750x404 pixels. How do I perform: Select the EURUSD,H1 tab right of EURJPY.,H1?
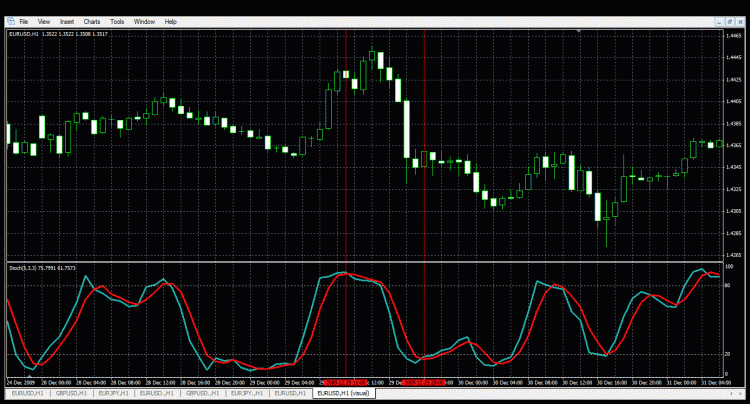[x=290, y=393]
